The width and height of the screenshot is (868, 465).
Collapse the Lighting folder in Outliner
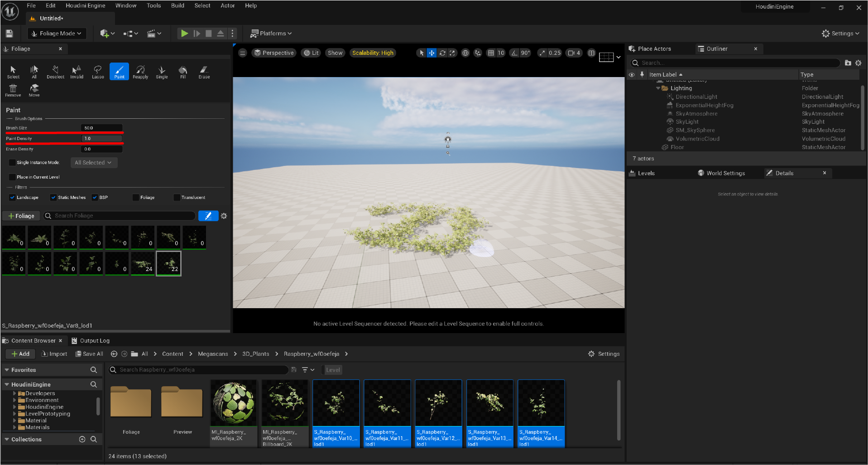click(x=659, y=88)
